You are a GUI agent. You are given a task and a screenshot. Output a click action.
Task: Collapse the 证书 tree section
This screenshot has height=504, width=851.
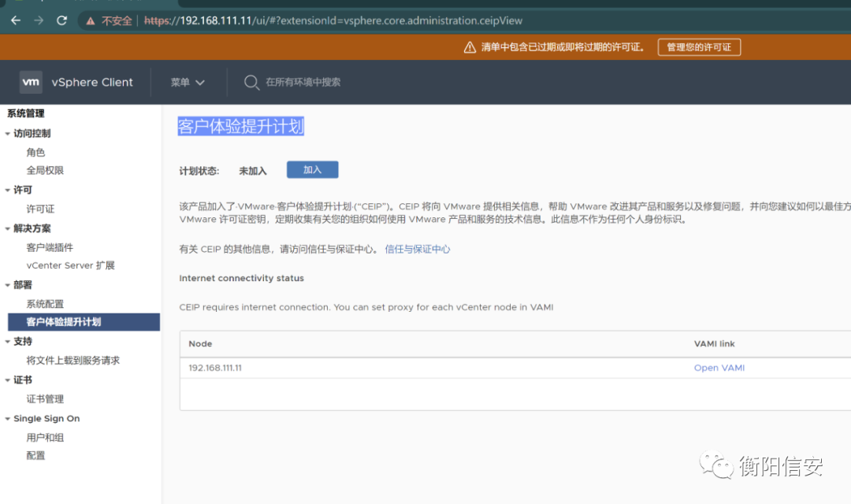pyautogui.click(x=8, y=380)
